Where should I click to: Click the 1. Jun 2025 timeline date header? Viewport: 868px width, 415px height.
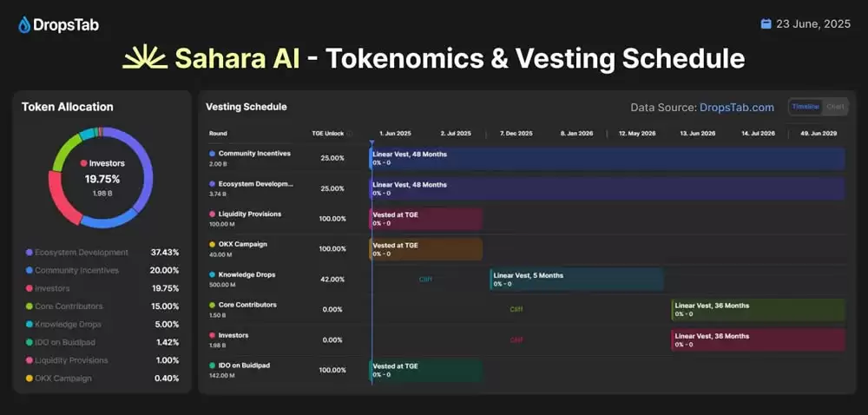(x=395, y=134)
